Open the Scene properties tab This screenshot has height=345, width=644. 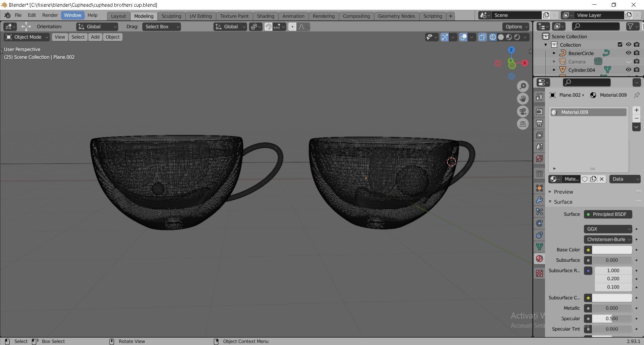(539, 147)
